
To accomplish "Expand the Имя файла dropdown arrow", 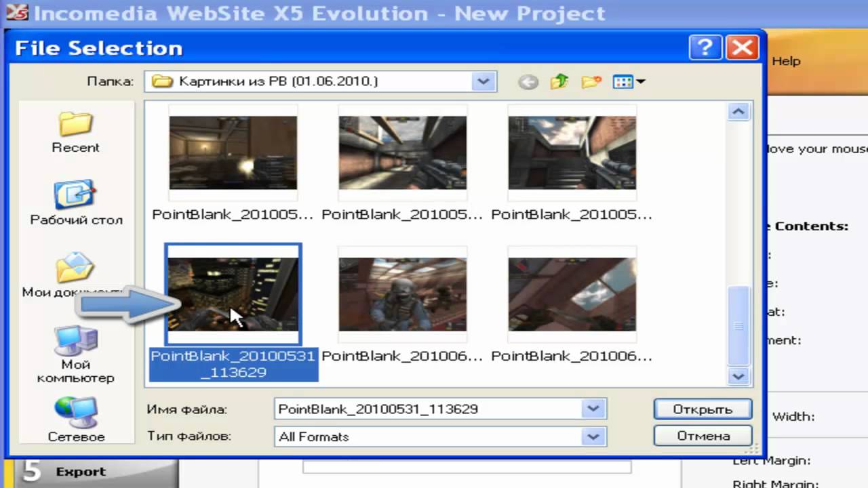I will pyautogui.click(x=593, y=409).
